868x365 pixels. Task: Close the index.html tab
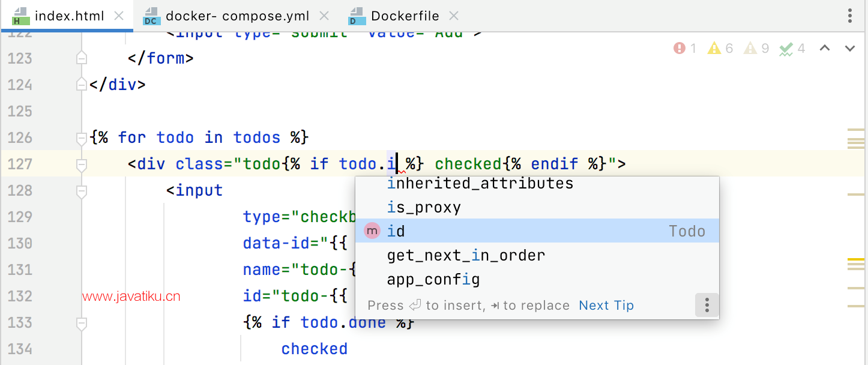tap(119, 16)
